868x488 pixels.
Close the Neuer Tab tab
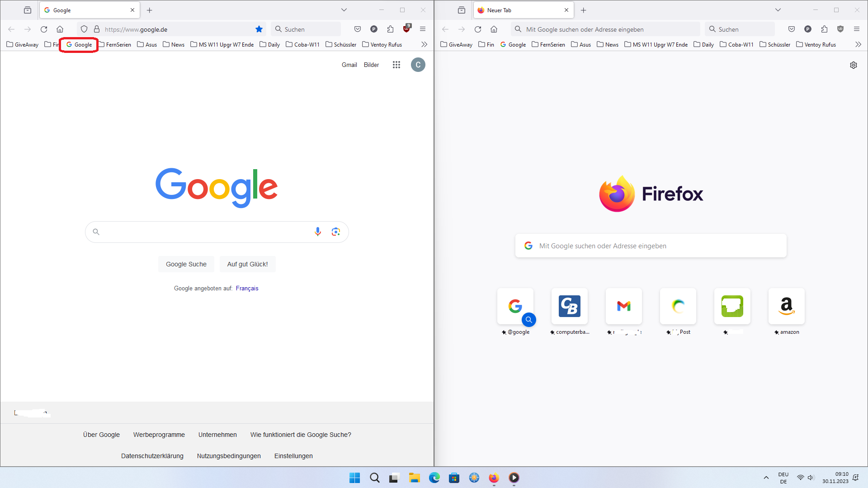click(x=566, y=10)
